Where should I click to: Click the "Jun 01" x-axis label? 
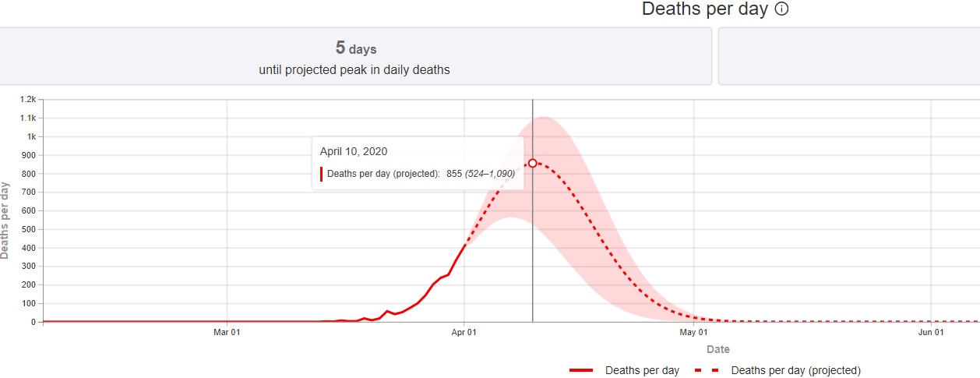pos(932,333)
